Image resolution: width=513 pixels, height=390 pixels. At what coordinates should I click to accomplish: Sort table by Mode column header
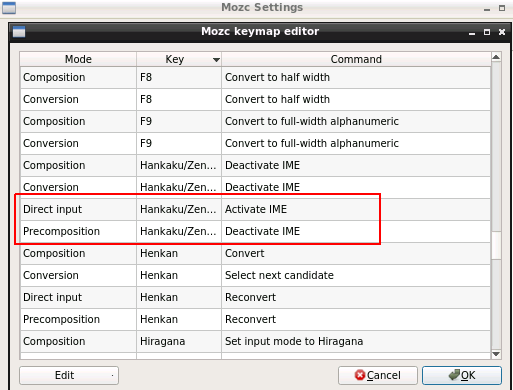(78, 59)
